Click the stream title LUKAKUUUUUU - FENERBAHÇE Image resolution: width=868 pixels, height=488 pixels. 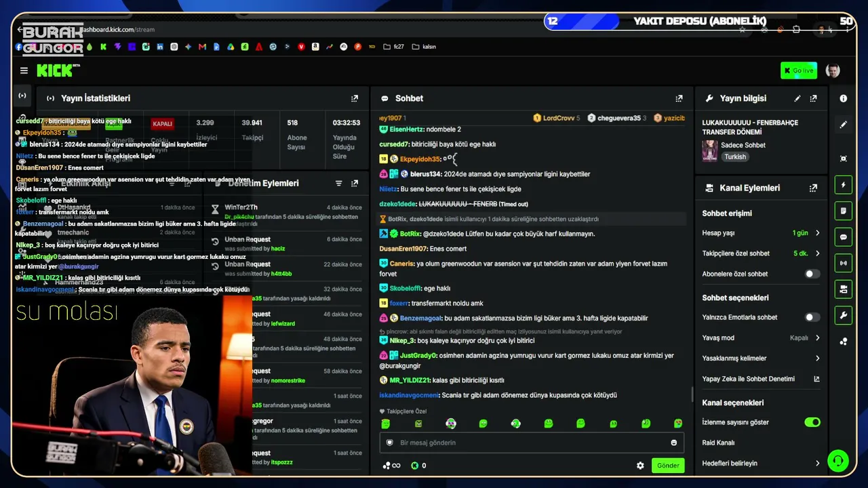750,127
